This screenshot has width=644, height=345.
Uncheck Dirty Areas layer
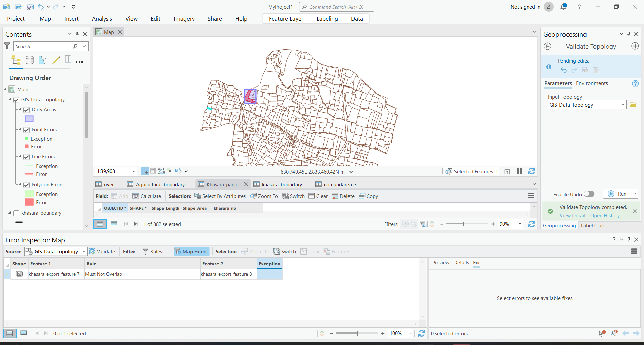(x=26, y=110)
